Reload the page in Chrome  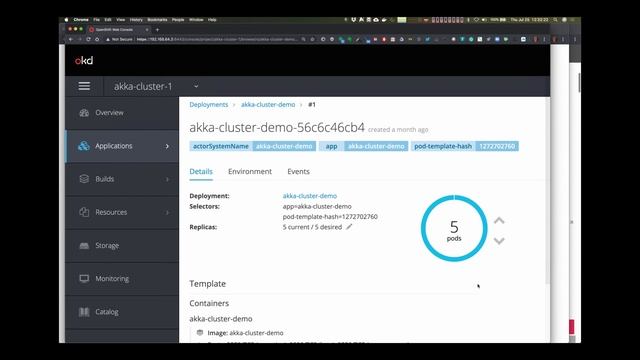click(88, 40)
